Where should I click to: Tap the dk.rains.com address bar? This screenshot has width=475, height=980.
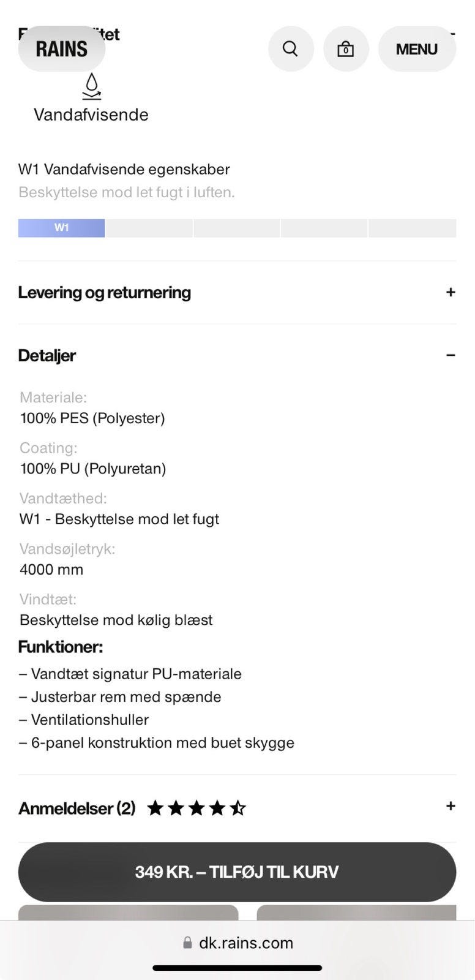coord(245,943)
